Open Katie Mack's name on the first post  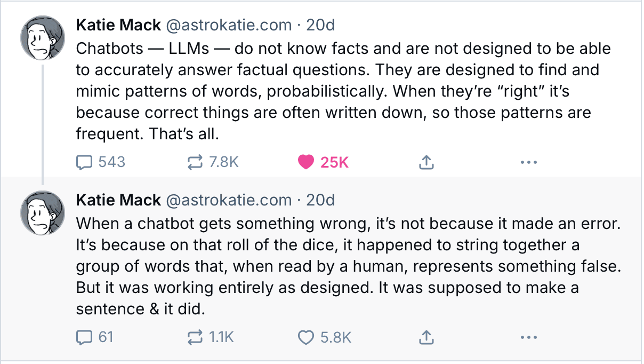coord(118,25)
